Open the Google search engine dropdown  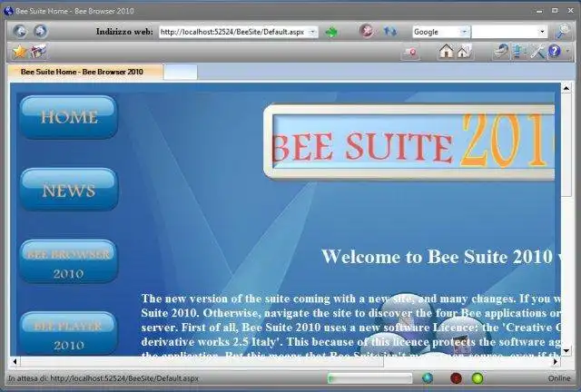coord(465,32)
